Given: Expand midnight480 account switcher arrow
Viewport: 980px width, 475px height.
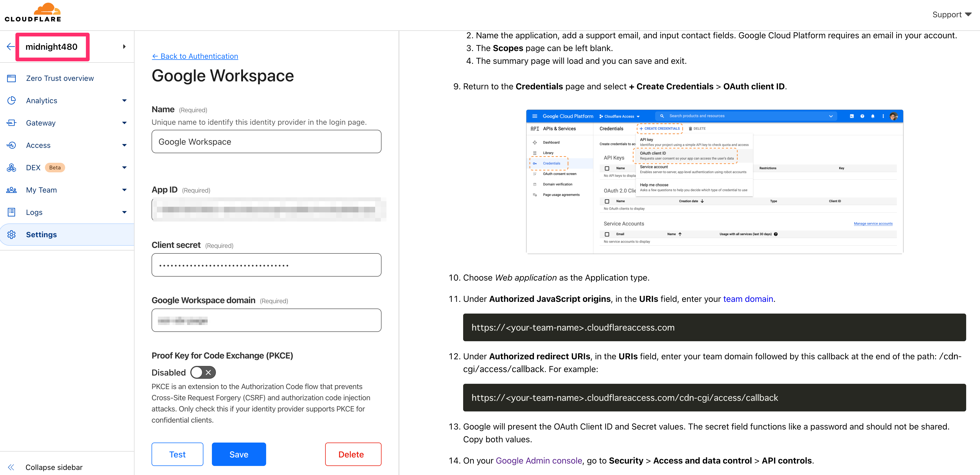Looking at the screenshot, I should (x=124, y=47).
